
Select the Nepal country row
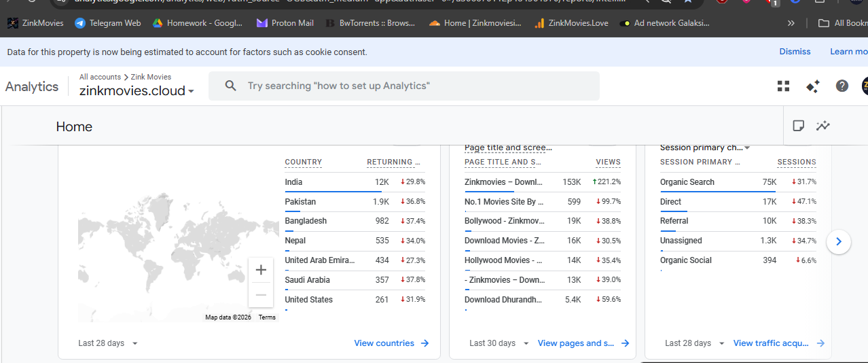[x=355, y=241]
